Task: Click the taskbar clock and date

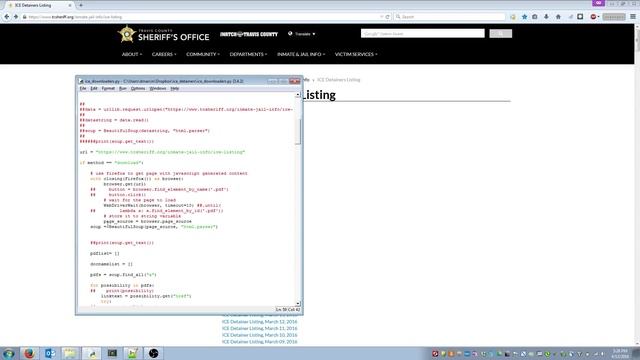Action: (x=620, y=353)
